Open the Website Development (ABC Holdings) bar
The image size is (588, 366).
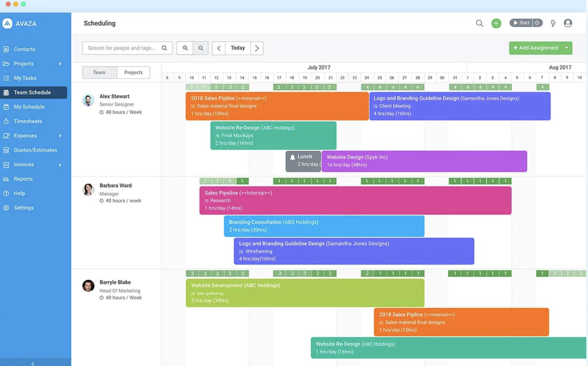(305, 293)
